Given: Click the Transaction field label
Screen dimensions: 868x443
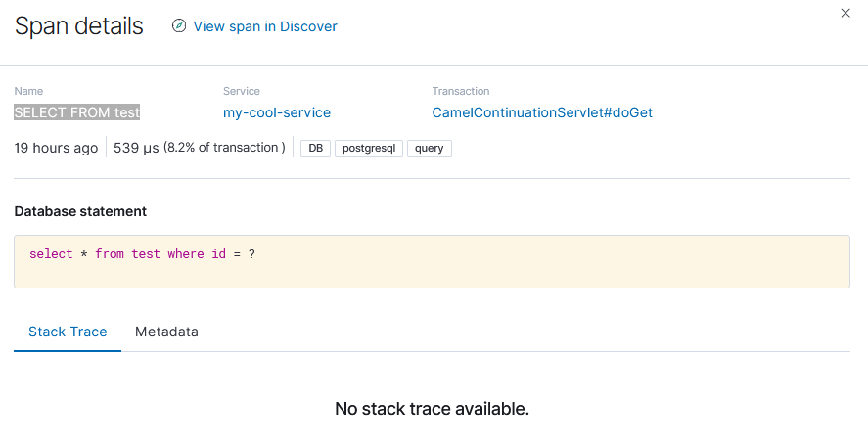Looking at the screenshot, I should point(461,91).
